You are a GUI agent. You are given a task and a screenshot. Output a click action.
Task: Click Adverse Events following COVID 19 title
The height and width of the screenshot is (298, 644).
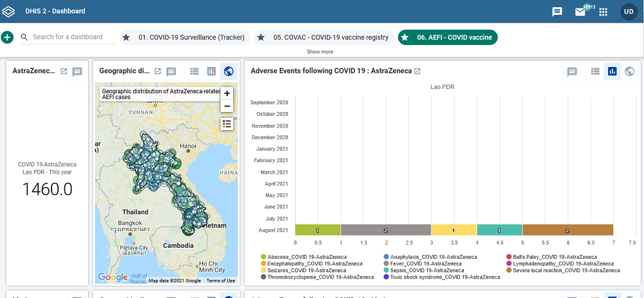pyautogui.click(x=331, y=71)
